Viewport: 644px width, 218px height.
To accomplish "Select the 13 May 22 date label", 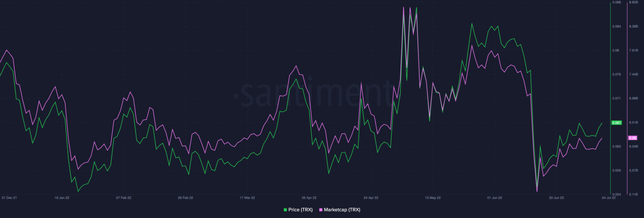I will point(433,197).
